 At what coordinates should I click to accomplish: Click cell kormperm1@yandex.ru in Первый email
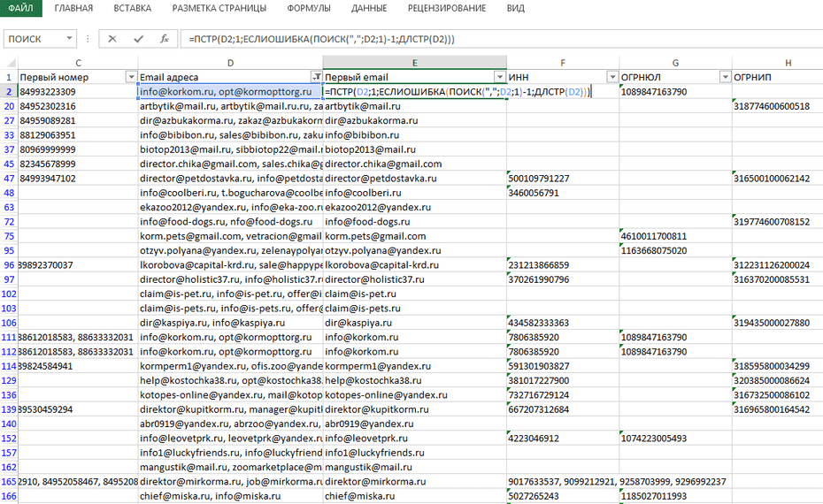pyautogui.click(x=415, y=366)
